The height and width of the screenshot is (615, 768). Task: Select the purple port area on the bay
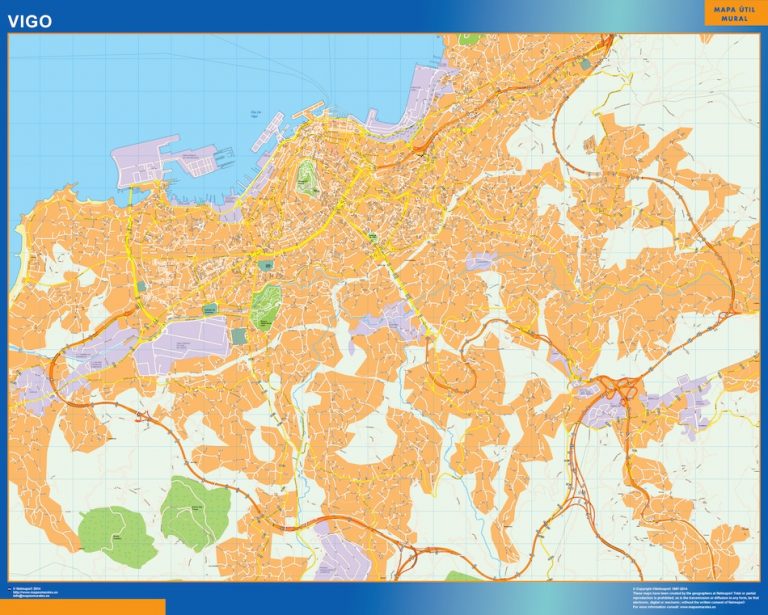coord(150,160)
